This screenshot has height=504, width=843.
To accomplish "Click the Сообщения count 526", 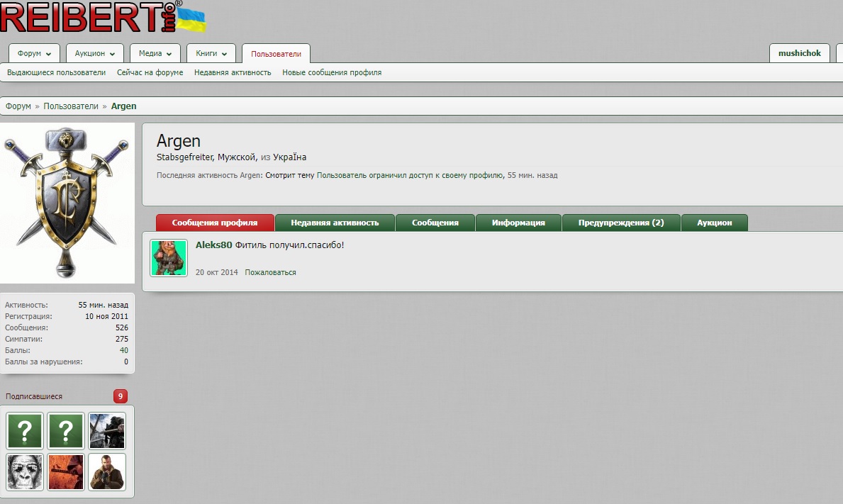I will coord(122,327).
